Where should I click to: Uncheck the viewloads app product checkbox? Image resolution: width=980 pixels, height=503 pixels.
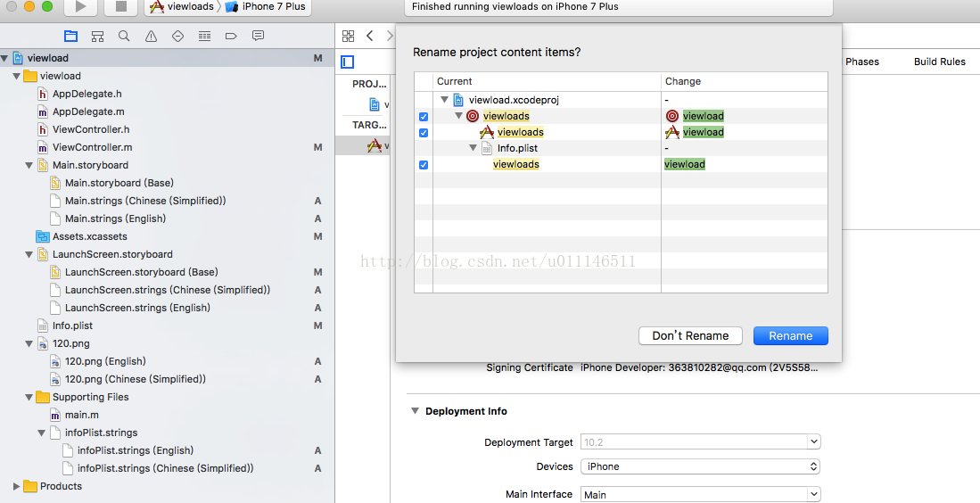click(424, 133)
